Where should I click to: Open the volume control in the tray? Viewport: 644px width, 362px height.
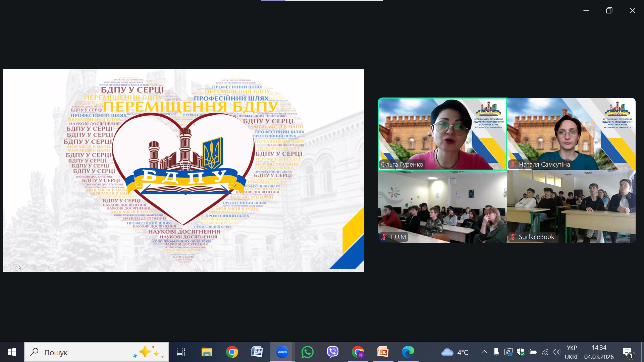click(556, 352)
